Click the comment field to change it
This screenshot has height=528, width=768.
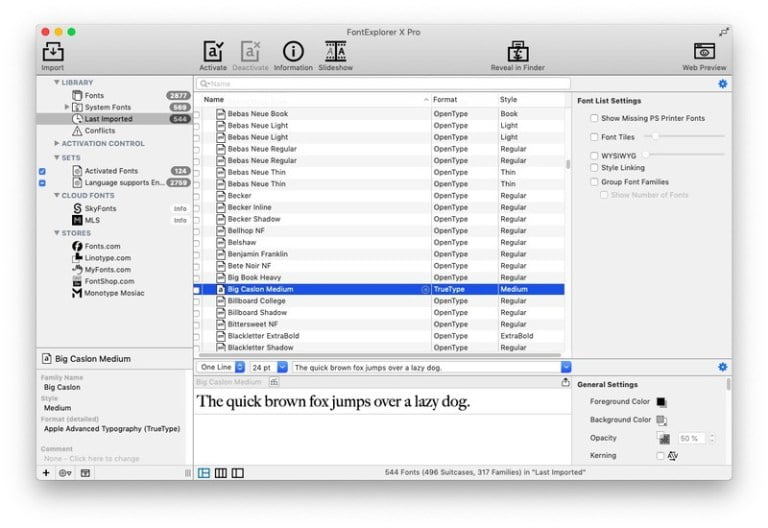pos(92,459)
